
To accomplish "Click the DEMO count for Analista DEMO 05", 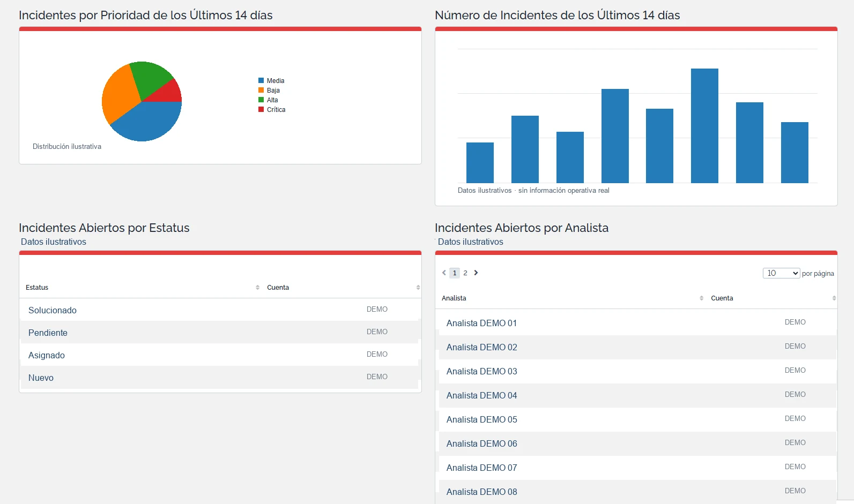I will point(795,418).
